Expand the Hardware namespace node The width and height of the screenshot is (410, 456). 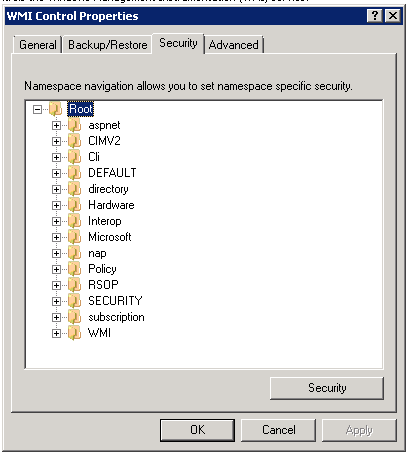[56, 205]
